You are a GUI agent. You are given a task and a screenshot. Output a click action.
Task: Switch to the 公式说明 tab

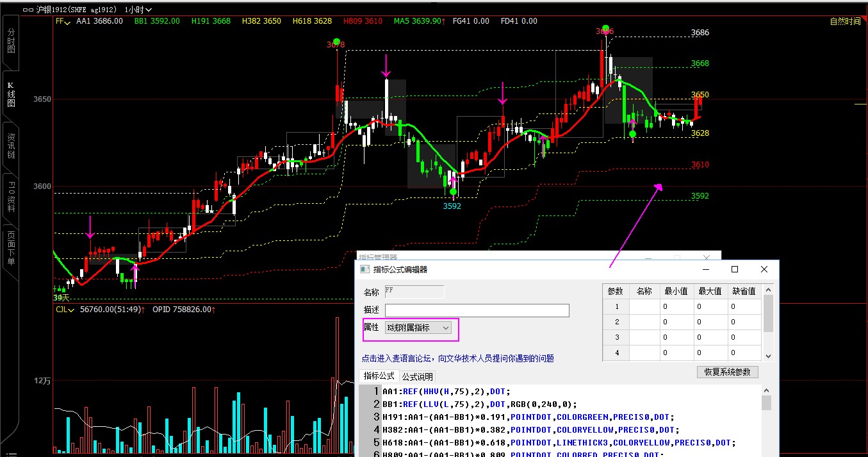[417, 376]
